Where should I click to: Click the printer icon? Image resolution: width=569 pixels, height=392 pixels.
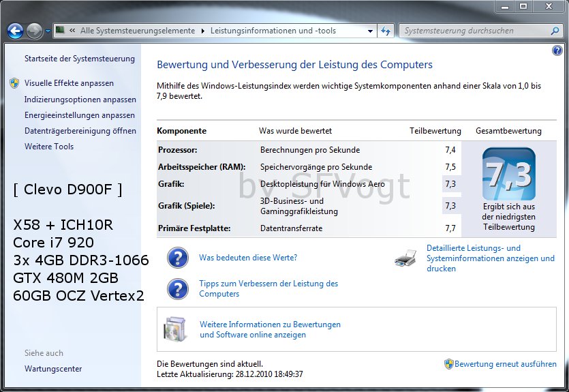click(405, 258)
